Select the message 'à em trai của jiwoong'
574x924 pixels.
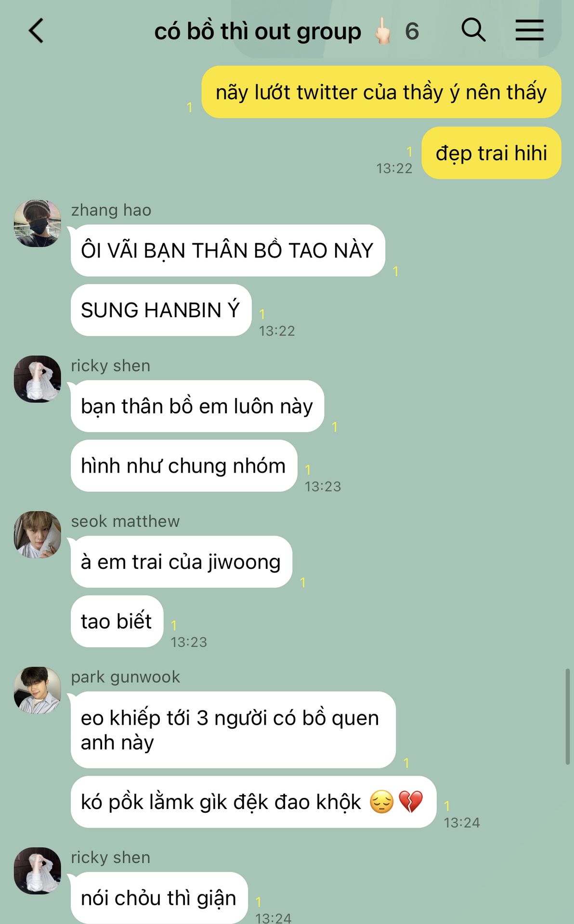(182, 562)
